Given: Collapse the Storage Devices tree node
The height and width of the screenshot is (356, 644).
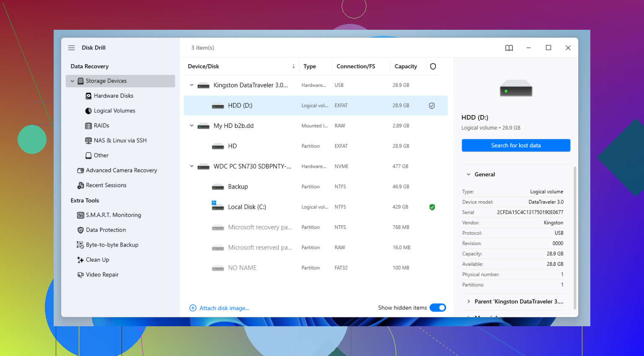Looking at the screenshot, I should (x=72, y=81).
